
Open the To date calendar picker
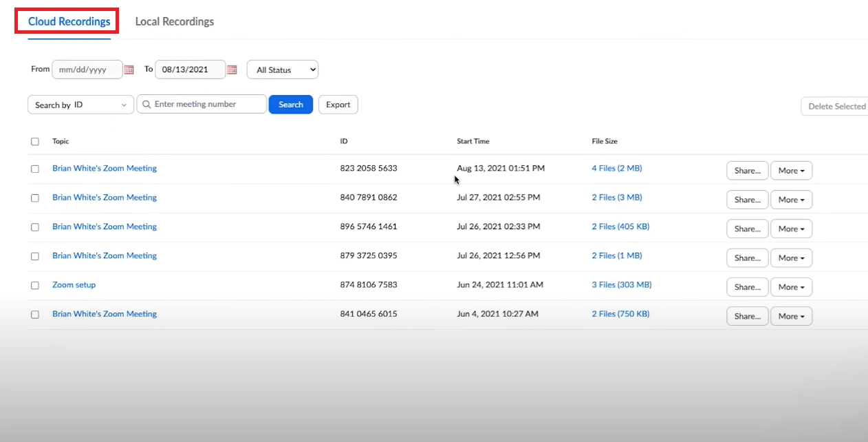click(x=232, y=70)
